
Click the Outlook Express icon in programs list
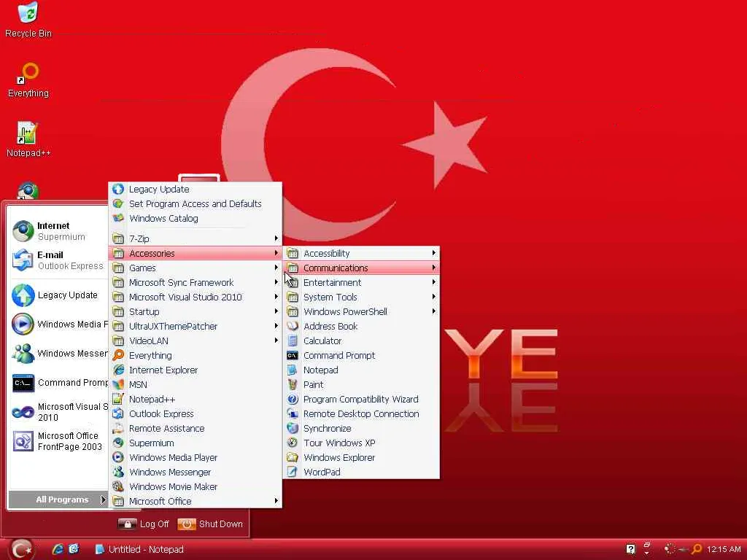[x=118, y=414]
